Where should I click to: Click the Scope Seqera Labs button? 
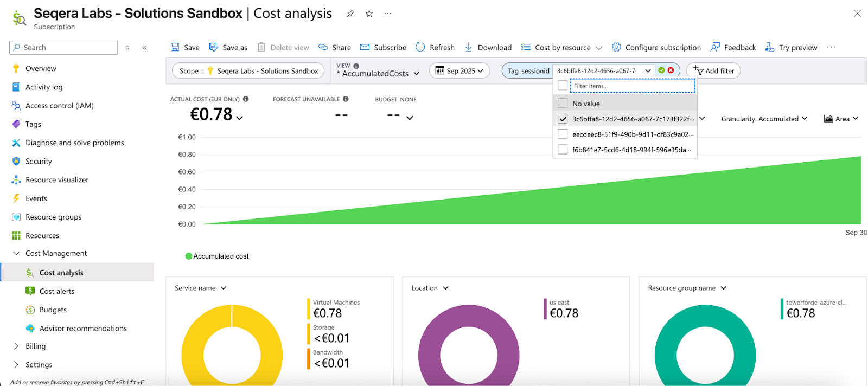tap(248, 70)
